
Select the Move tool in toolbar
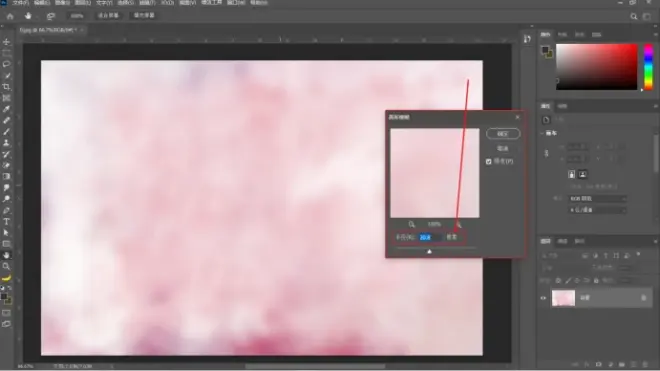(6, 42)
